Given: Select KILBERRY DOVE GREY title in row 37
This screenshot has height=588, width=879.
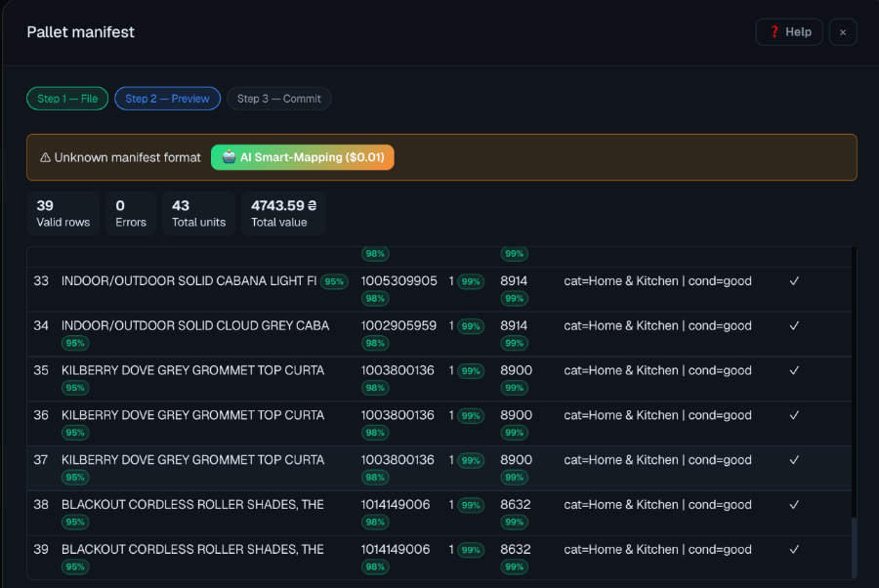Looking at the screenshot, I should 192,460.
